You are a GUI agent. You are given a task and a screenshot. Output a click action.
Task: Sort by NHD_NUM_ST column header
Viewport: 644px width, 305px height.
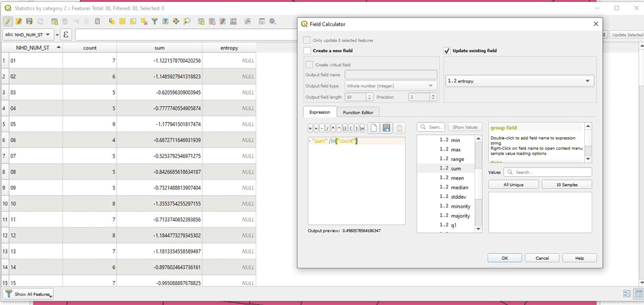[33, 48]
